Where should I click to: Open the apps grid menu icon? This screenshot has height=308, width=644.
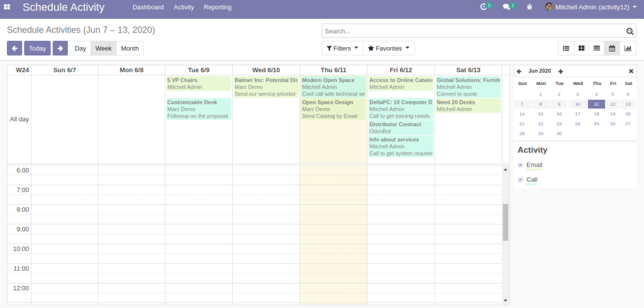[x=7, y=7]
